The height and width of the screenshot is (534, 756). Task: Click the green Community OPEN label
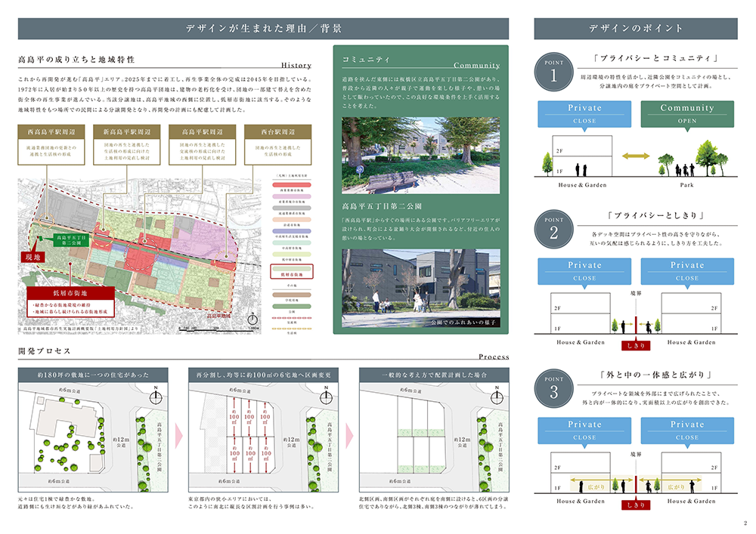click(686, 114)
